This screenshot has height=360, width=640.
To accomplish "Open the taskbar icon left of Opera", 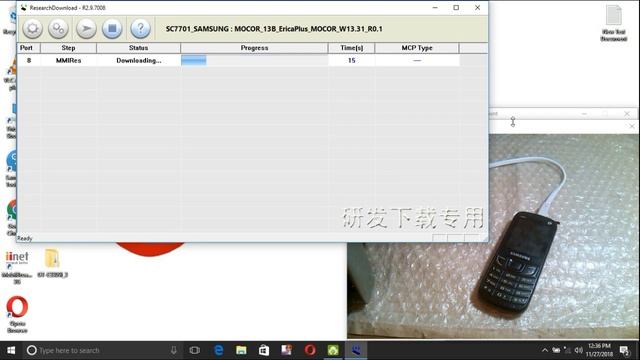I will [x=287, y=350].
